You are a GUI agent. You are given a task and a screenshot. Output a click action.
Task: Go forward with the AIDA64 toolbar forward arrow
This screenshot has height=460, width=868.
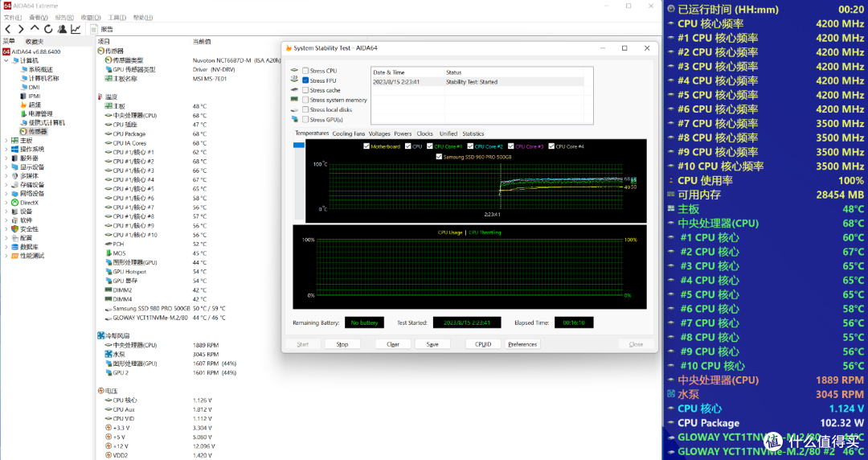pyautogui.click(x=21, y=29)
